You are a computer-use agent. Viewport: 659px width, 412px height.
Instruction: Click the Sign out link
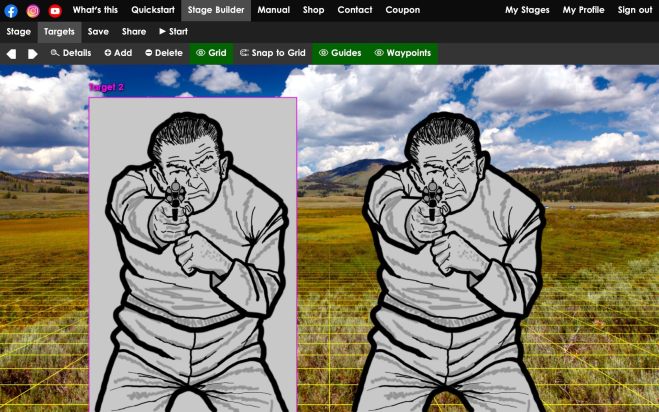[634, 10]
